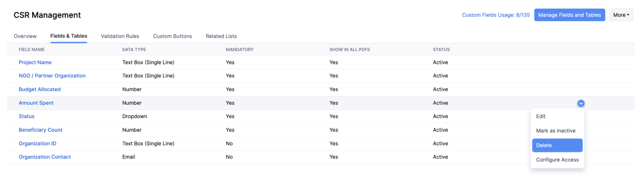This screenshot has width=644, height=182.
Task: Open the Budget Allocated field link
Action: click(40, 89)
